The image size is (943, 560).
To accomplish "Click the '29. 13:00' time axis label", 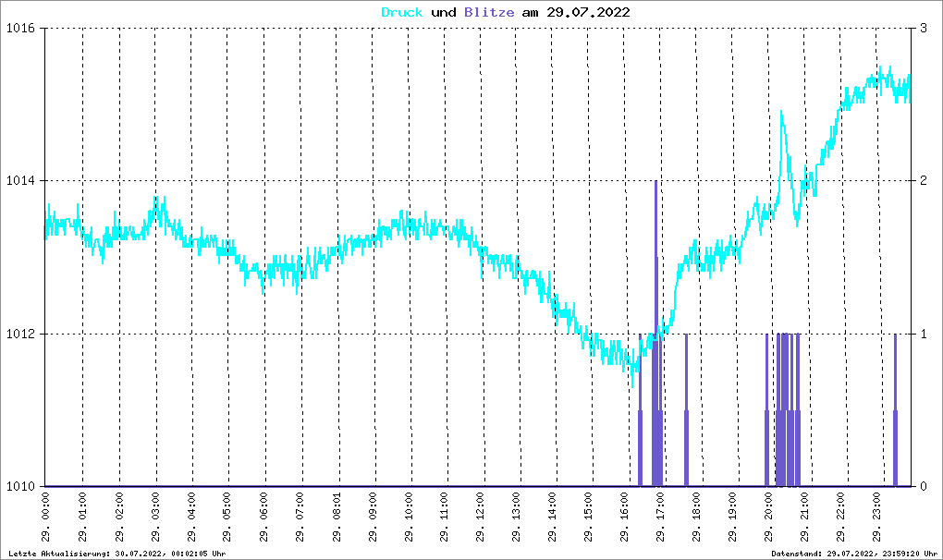I will click(x=516, y=517).
